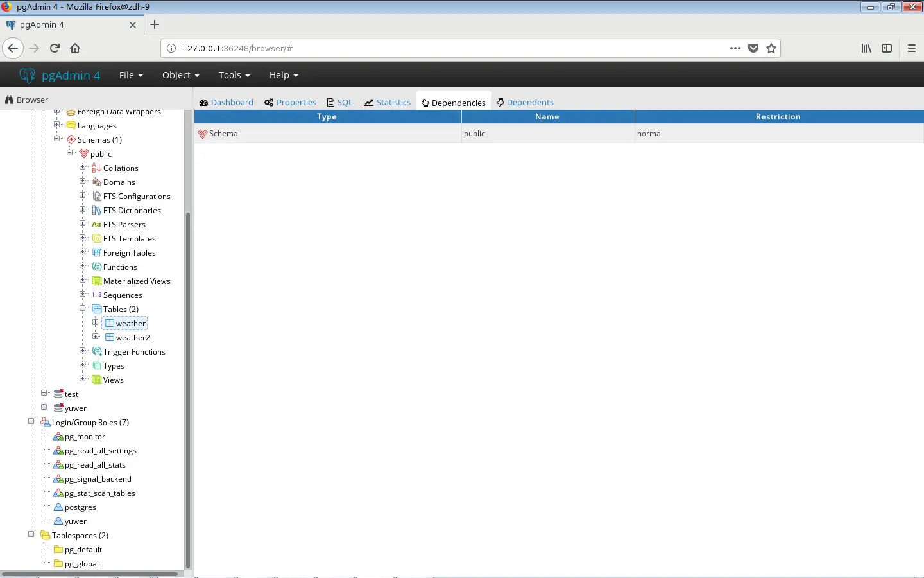Switch to the SQL tab

340,102
